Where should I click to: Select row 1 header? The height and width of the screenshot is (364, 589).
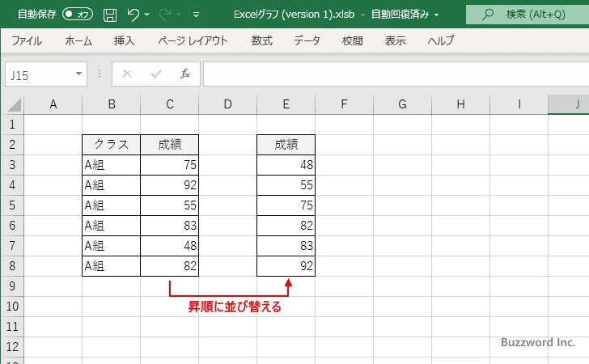pyautogui.click(x=12, y=125)
